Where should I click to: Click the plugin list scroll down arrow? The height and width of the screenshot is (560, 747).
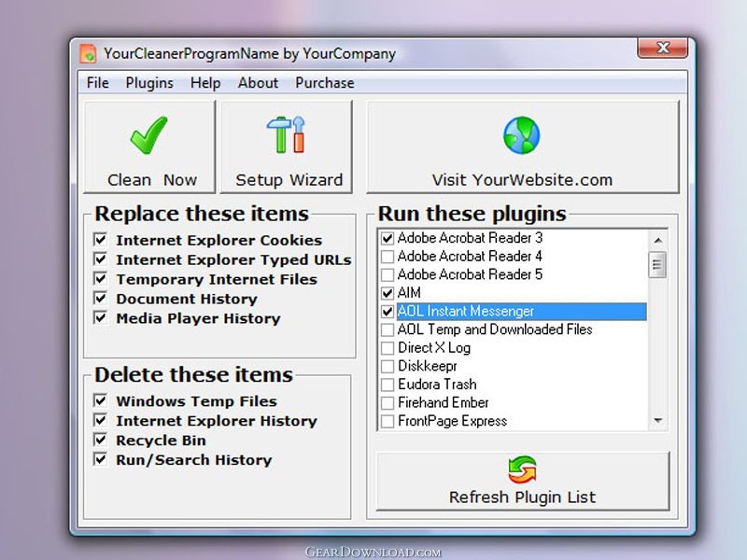pyautogui.click(x=658, y=421)
